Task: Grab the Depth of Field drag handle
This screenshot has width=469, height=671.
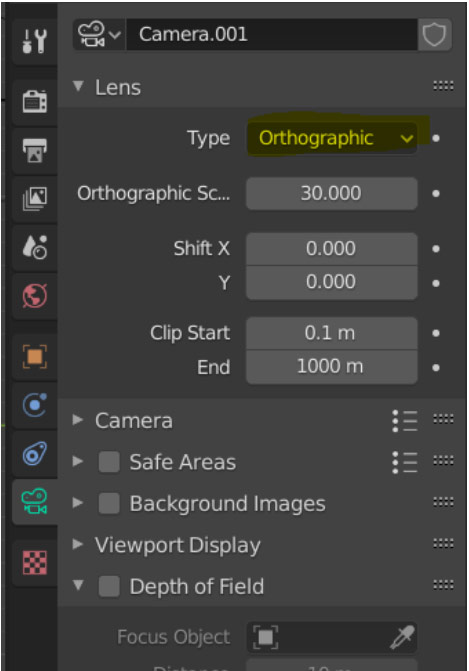Action: [443, 585]
